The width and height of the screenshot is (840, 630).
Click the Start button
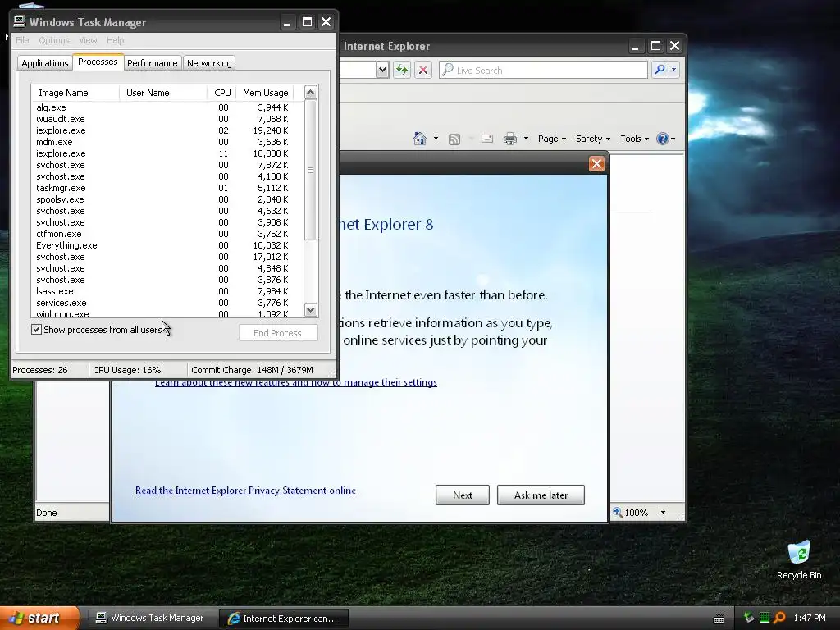coord(39,618)
